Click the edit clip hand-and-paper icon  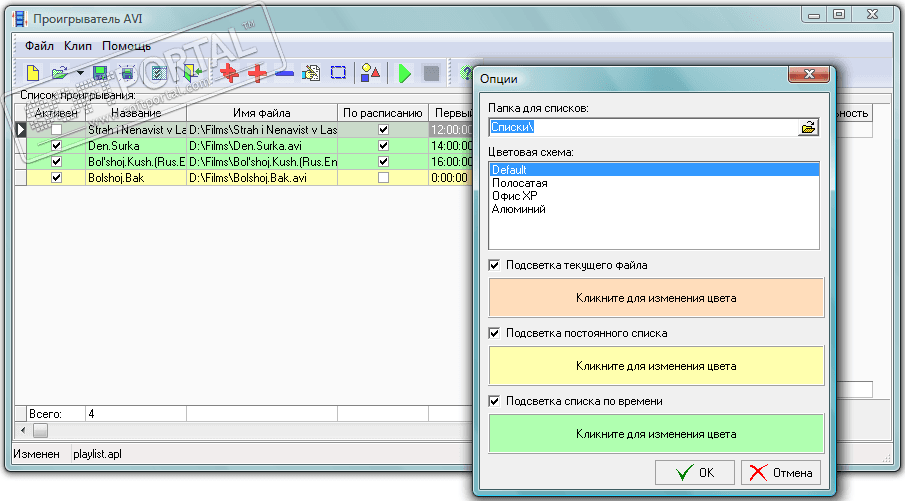pos(311,73)
